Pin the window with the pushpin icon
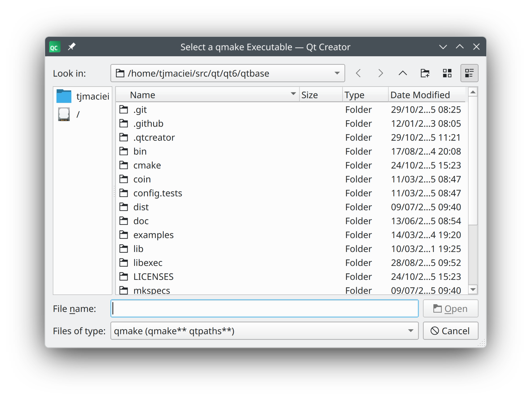 (x=72, y=47)
